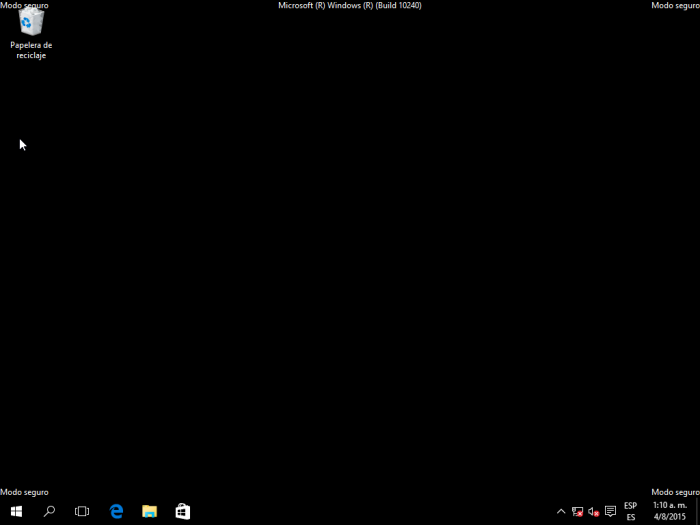Click the muted volume speaker icon

[x=593, y=511]
